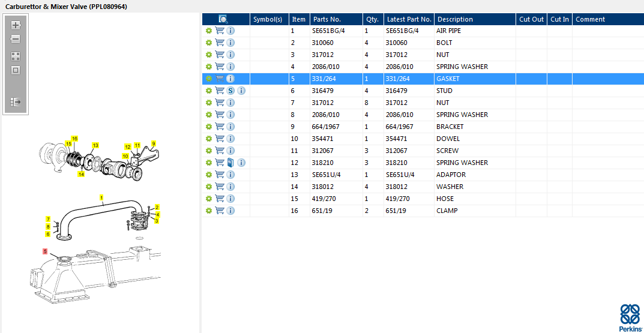Click the Perkins logo
Image resolution: width=644 pixels, height=333 pixels.
click(630, 318)
